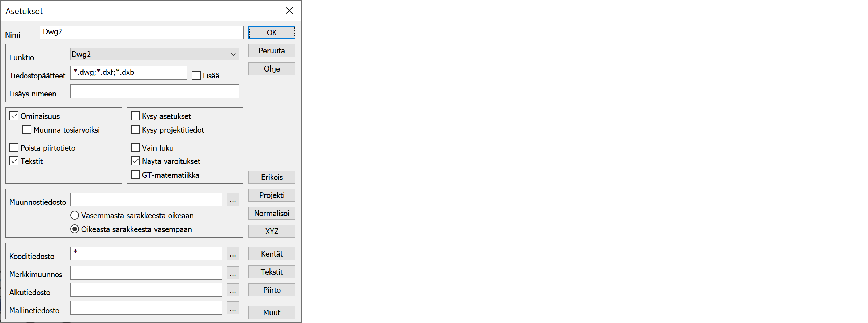Open file browser for Merkkimuunnos

[x=233, y=273]
